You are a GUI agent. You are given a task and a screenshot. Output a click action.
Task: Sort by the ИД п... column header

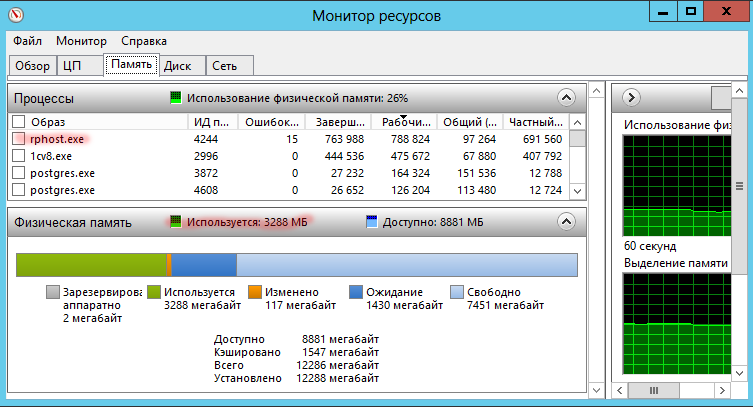click(212, 122)
